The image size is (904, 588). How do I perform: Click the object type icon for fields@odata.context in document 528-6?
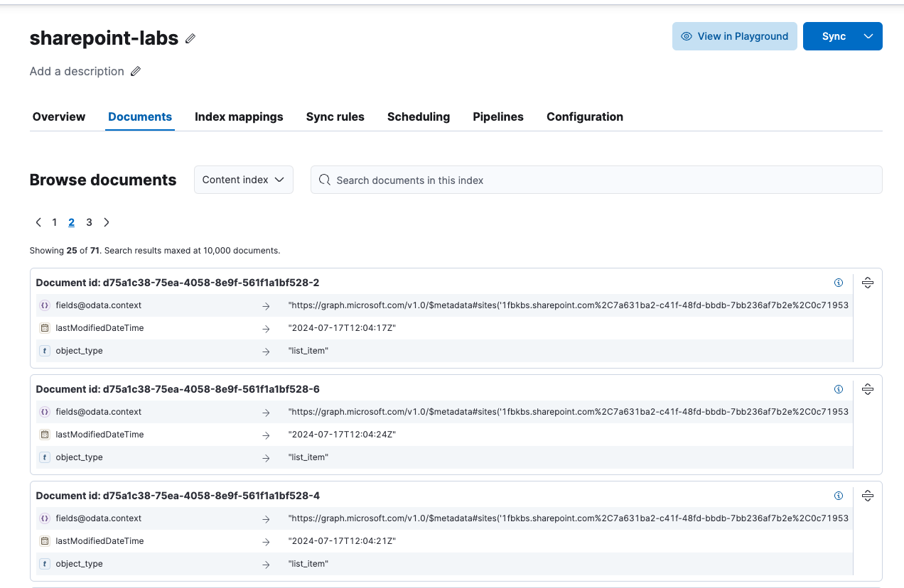tap(45, 412)
